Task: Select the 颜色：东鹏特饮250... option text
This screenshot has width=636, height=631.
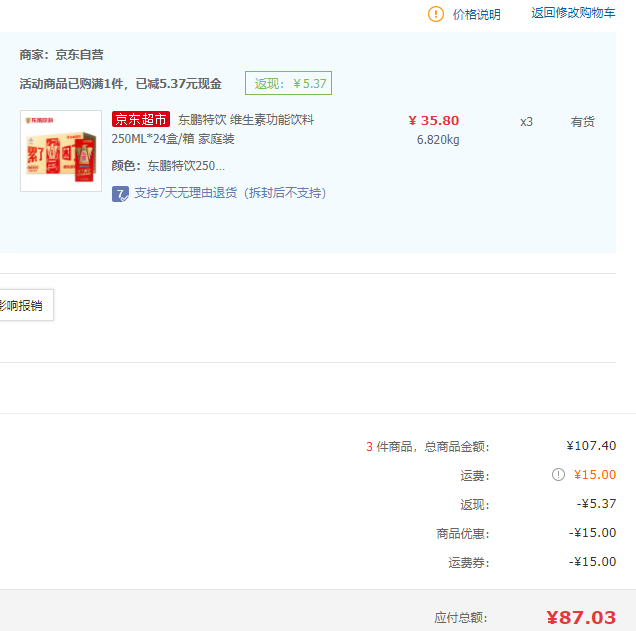Action: click(168, 166)
